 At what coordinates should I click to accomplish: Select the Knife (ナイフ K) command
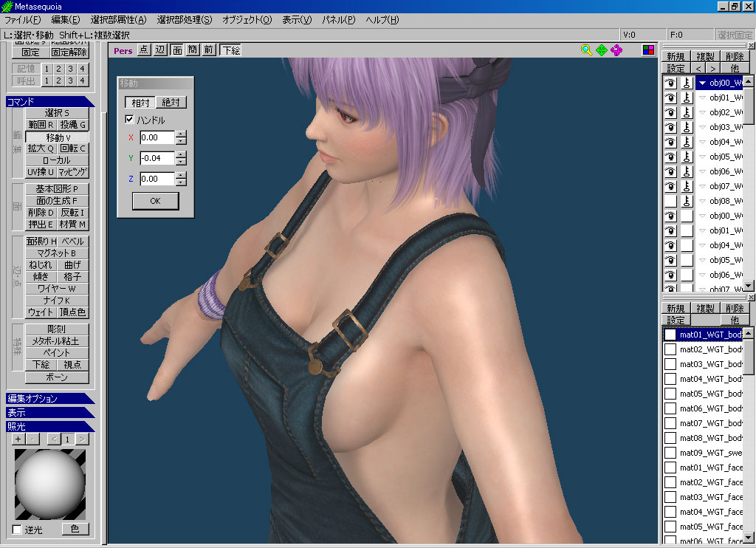(57, 300)
